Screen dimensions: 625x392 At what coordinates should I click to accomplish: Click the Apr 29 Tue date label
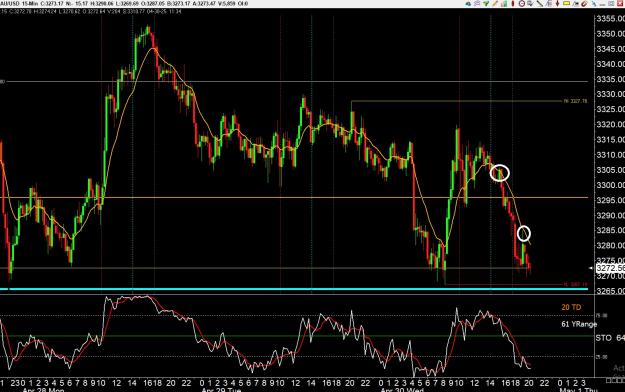[221, 390]
